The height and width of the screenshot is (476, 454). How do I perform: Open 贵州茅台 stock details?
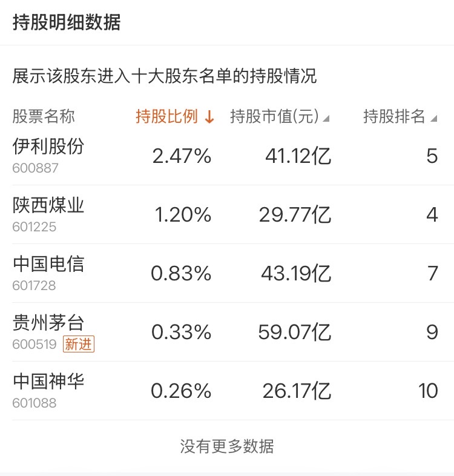(48, 322)
